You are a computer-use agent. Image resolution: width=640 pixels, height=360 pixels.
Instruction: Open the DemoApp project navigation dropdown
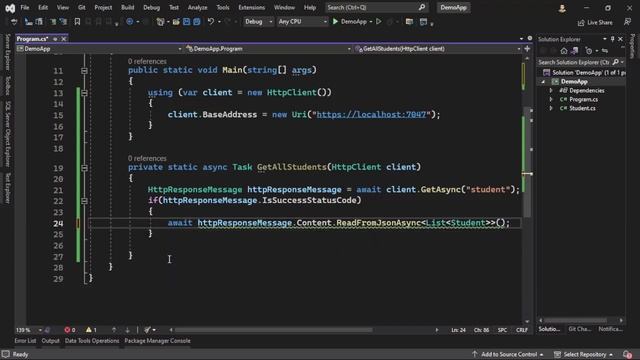click(99, 49)
